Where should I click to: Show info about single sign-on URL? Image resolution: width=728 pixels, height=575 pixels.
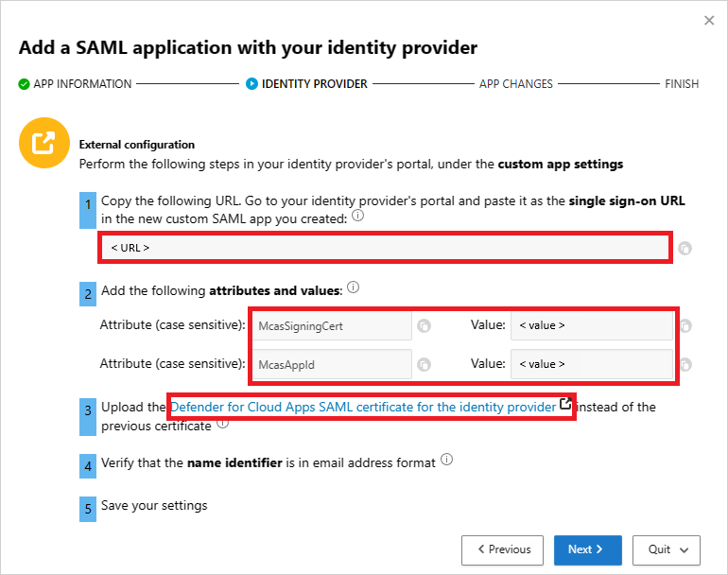click(x=357, y=217)
